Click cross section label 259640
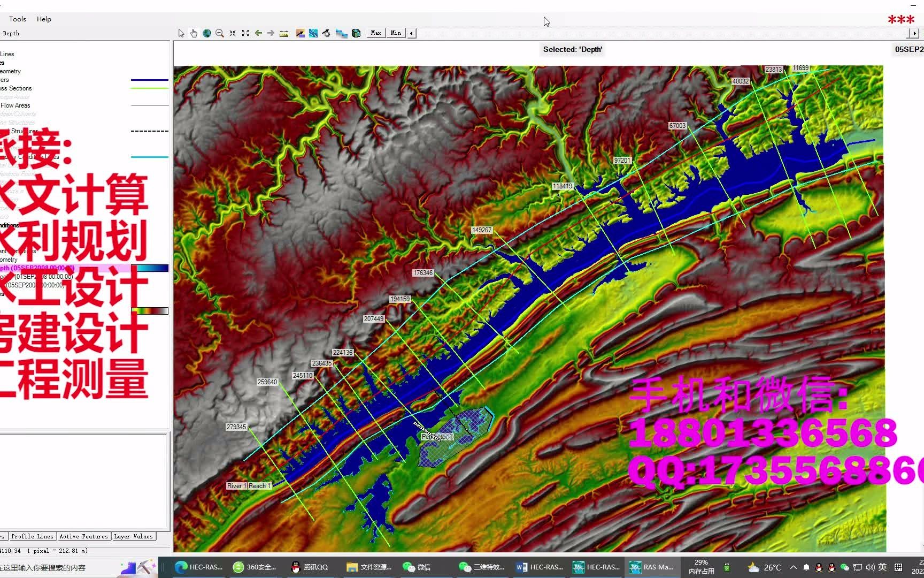The image size is (924, 578). click(267, 382)
